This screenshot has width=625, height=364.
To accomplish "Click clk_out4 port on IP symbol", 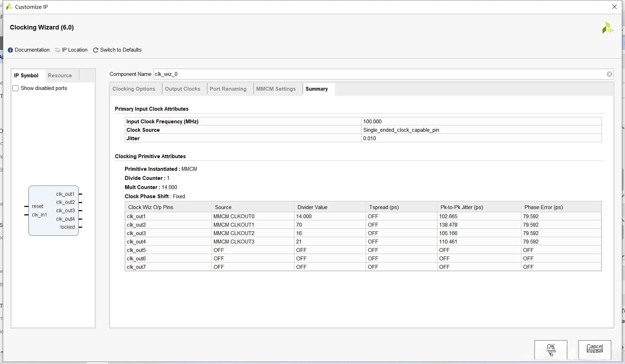I will [x=65, y=219].
